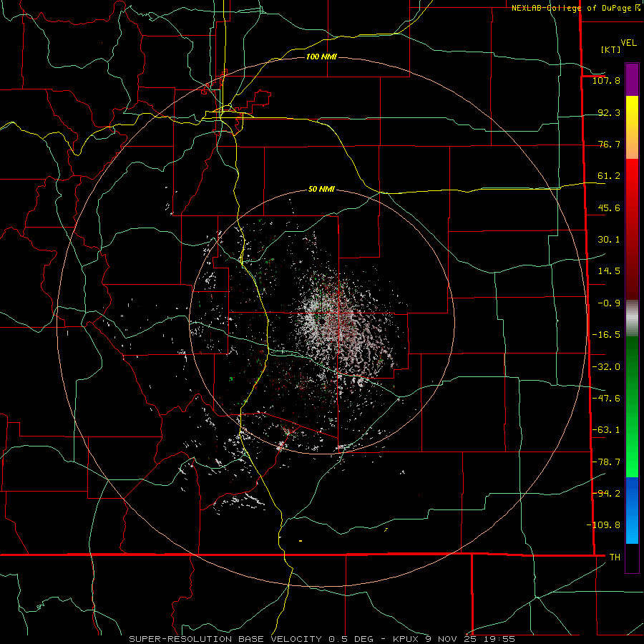644x644 pixels.
Task: Click the 50 NMI range ring label
Action: click(321, 190)
